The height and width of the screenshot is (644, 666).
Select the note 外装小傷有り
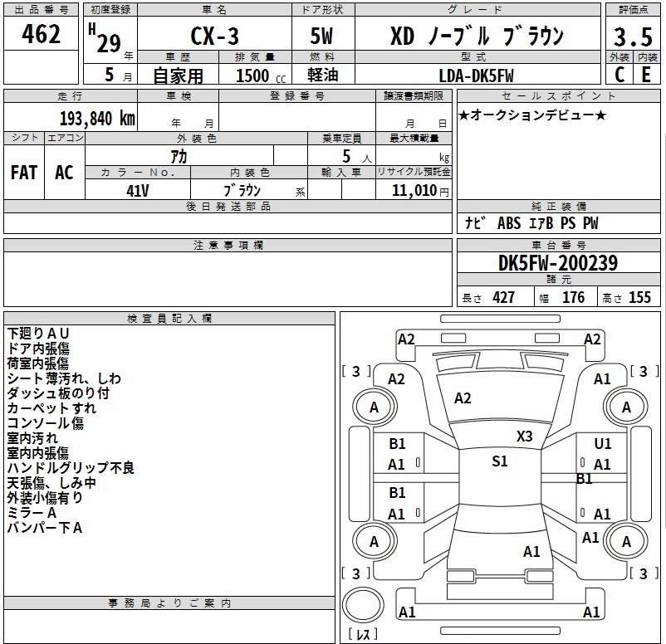(45, 498)
